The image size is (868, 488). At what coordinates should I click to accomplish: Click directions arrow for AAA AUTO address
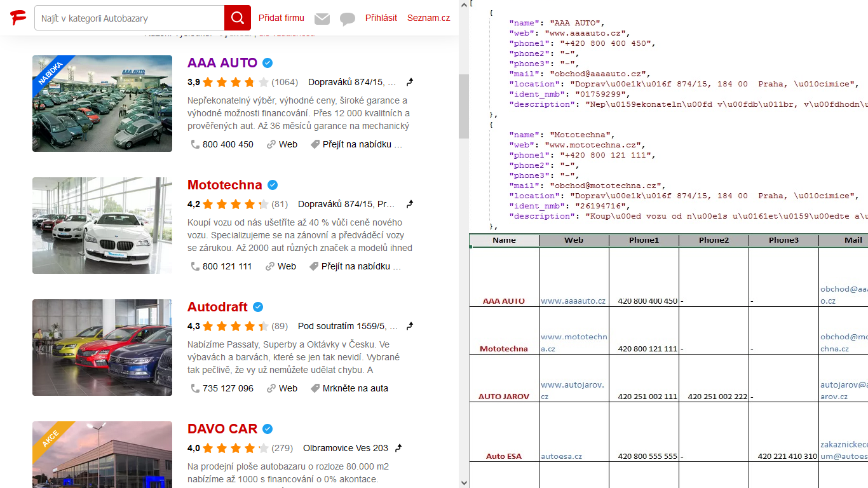tap(410, 82)
